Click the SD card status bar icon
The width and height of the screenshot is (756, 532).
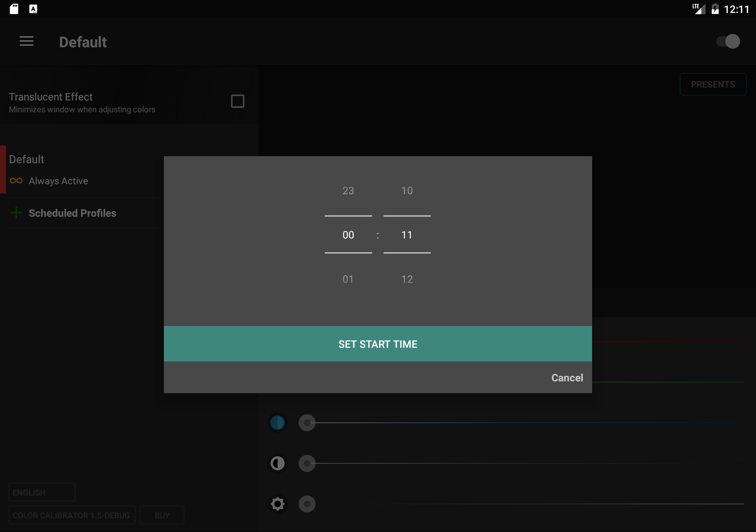click(x=14, y=9)
